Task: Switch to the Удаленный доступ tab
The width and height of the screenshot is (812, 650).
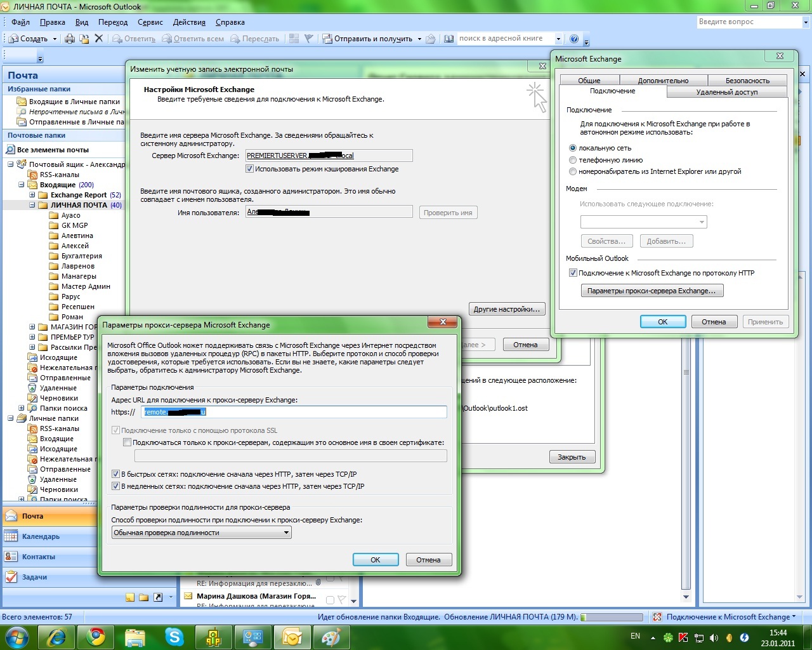Action: (727, 92)
